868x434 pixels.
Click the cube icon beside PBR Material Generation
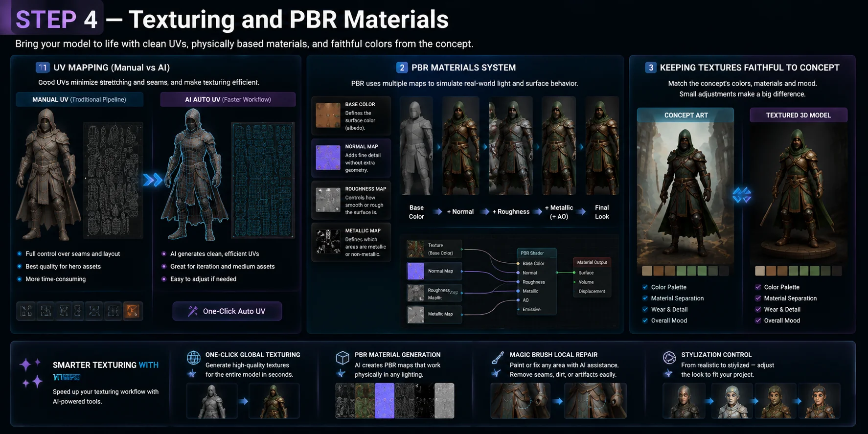(x=343, y=358)
